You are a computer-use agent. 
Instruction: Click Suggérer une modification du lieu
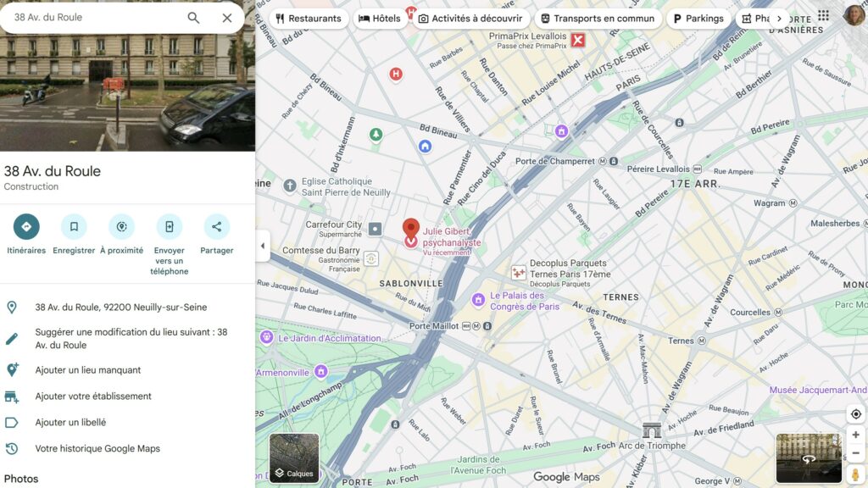point(131,339)
